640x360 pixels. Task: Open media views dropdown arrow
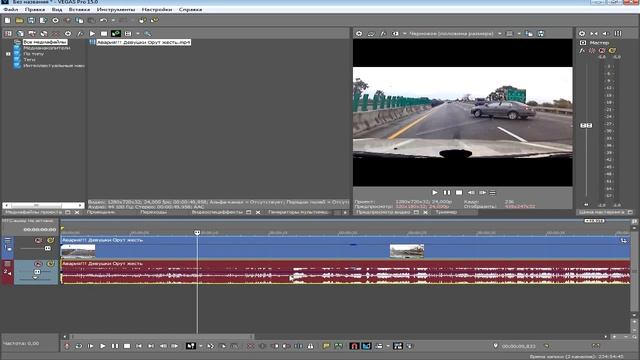click(x=138, y=33)
